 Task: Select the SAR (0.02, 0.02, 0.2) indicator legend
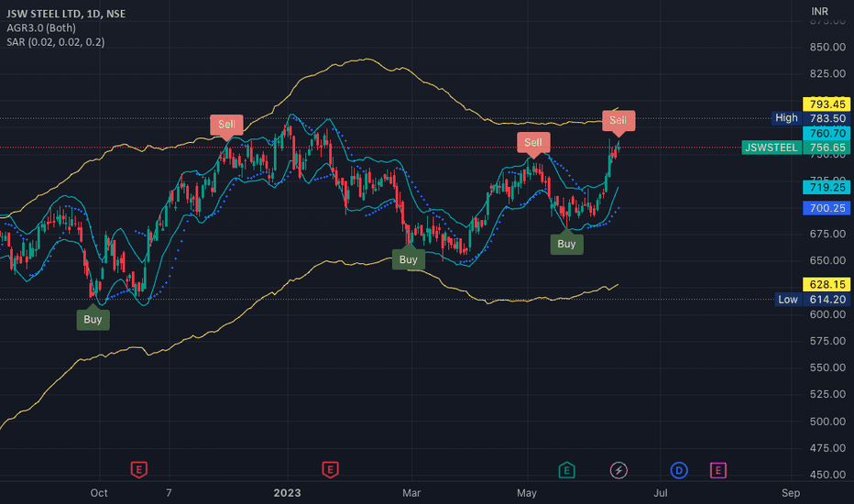[x=56, y=42]
